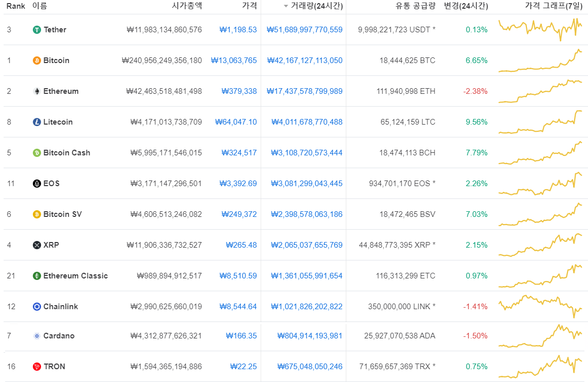Click Bitcoin volume ₩42,167,127,113,050
The width and height of the screenshot is (588, 382).
click(x=304, y=61)
